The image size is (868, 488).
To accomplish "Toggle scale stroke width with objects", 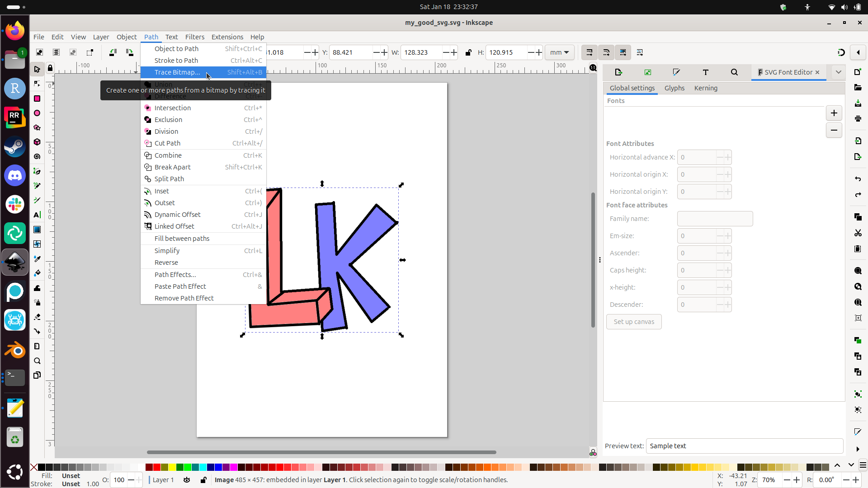I will click(589, 52).
